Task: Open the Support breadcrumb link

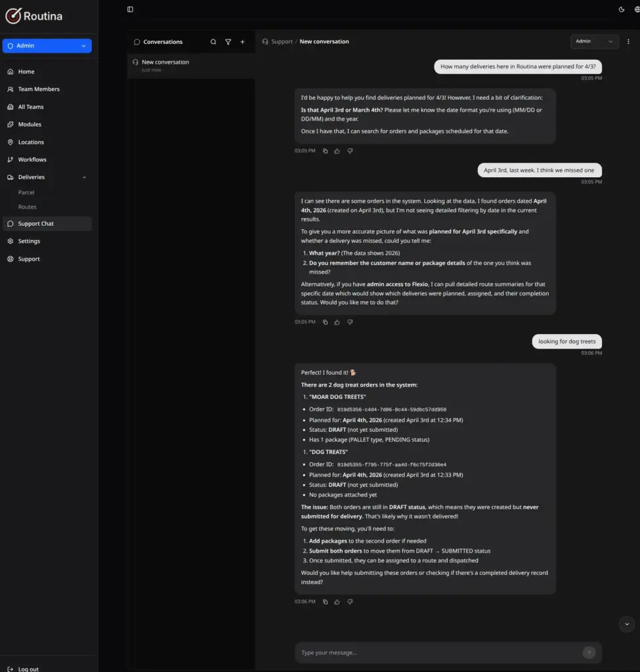Action: click(x=282, y=42)
